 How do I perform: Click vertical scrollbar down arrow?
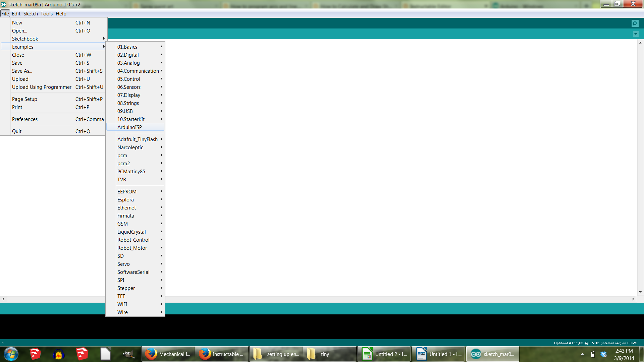pos(640,292)
